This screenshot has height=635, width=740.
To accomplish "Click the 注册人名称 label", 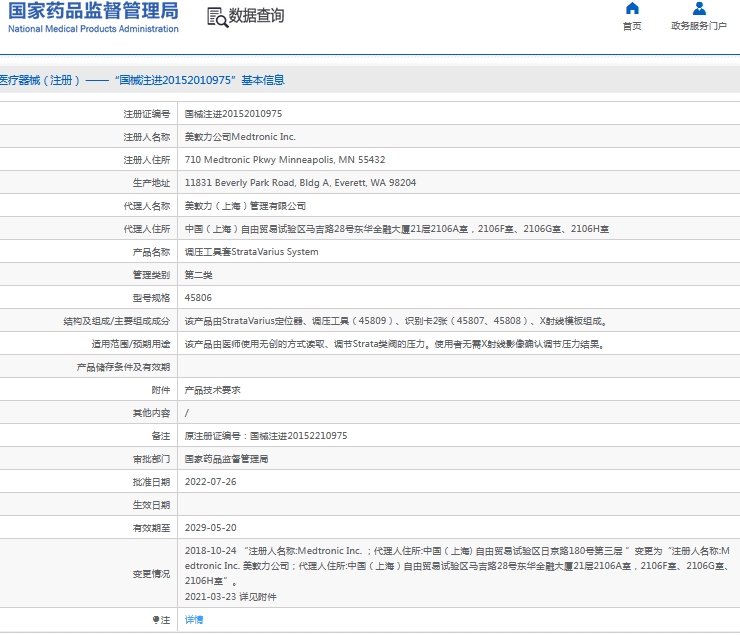I will (147, 137).
